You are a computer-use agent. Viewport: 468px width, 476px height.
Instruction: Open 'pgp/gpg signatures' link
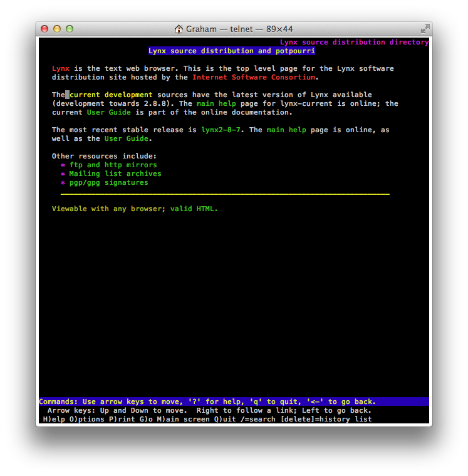tap(109, 182)
